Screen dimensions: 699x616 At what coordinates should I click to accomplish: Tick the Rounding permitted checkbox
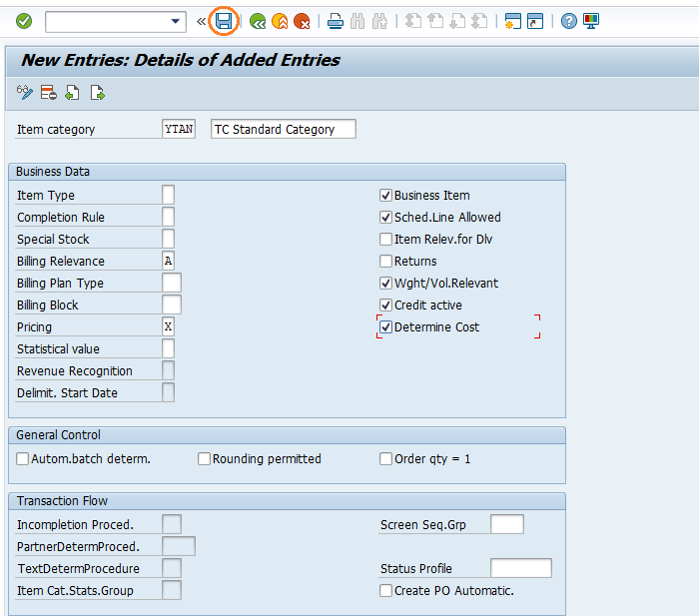pyautogui.click(x=204, y=459)
